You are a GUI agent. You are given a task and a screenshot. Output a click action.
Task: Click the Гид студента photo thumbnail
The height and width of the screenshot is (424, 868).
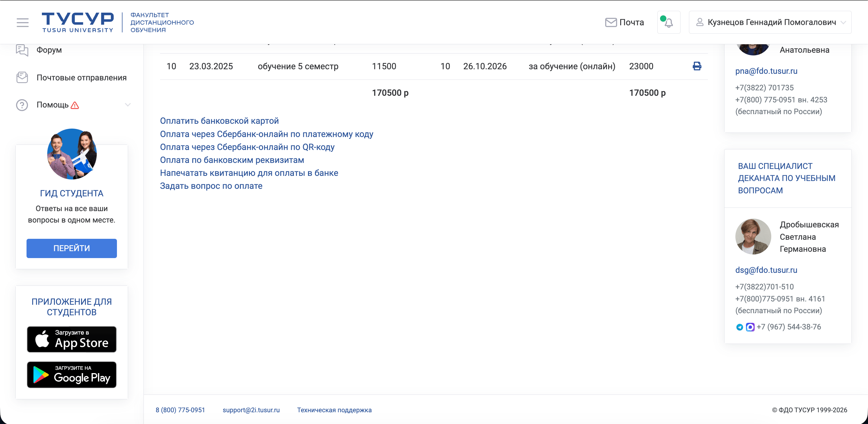[x=72, y=154]
